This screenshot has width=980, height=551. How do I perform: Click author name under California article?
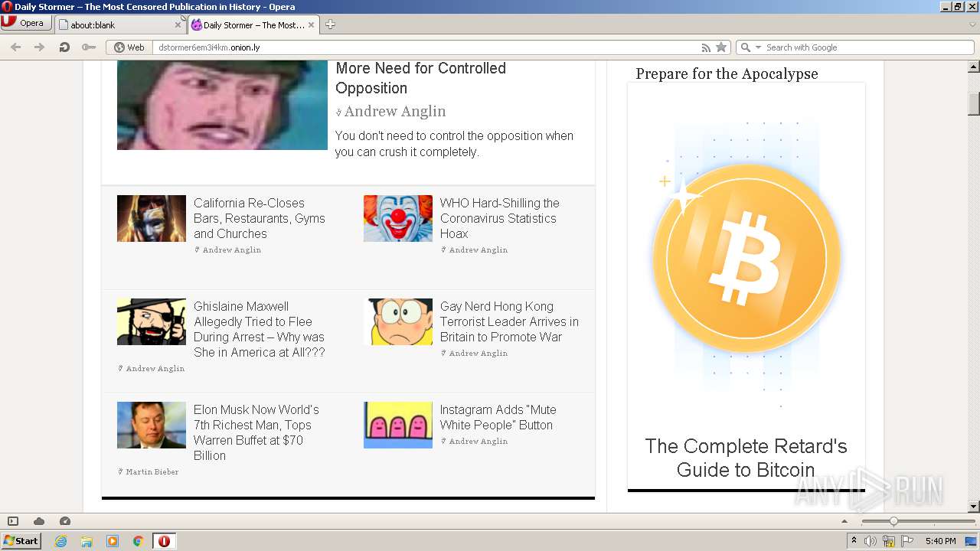click(x=231, y=250)
